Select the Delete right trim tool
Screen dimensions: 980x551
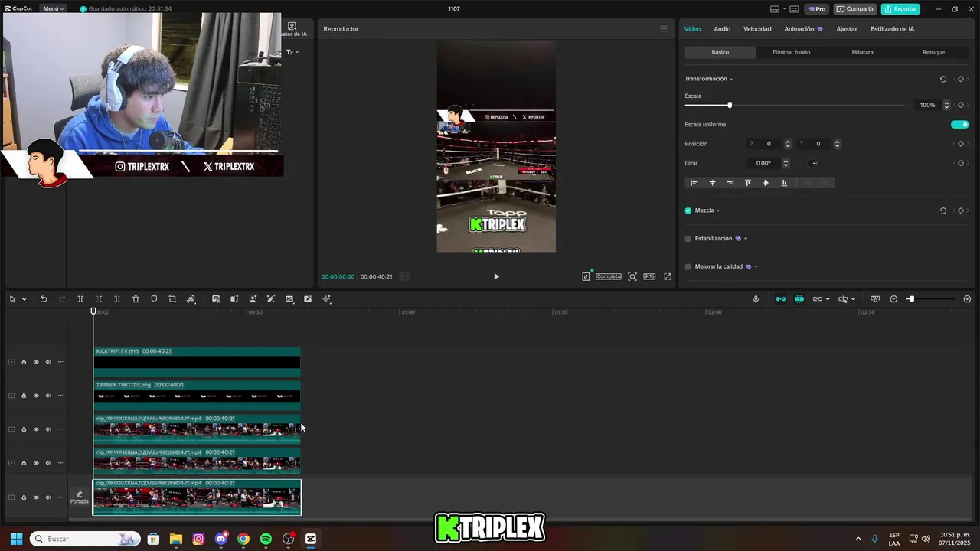point(117,299)
